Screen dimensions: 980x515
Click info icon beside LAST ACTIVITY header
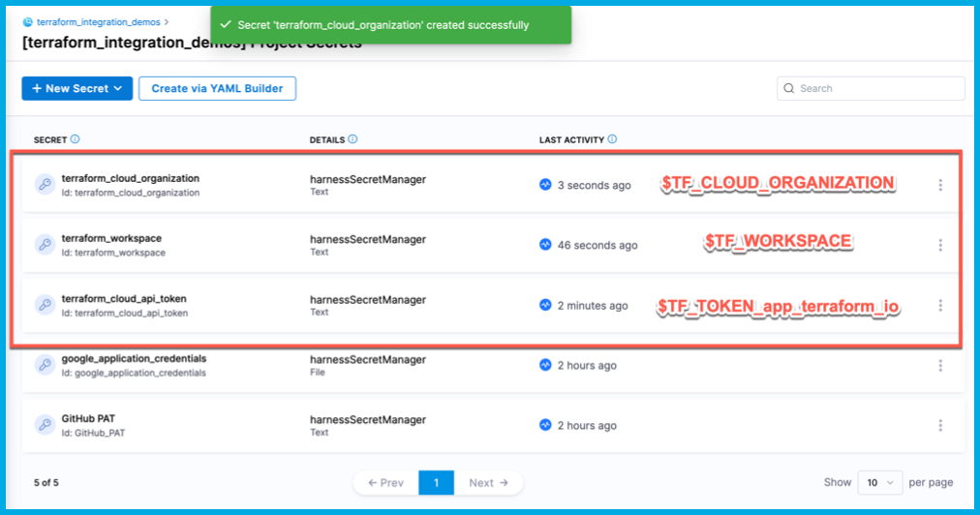613,139
